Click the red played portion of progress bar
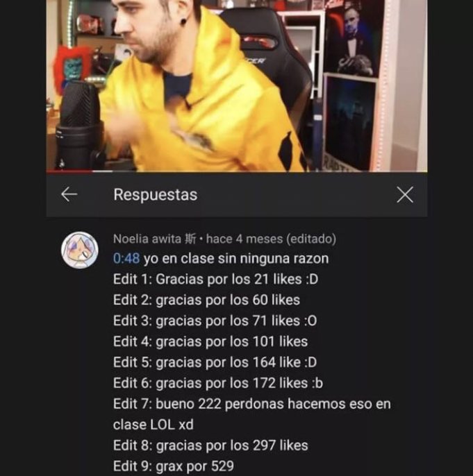 pos(69,171)
